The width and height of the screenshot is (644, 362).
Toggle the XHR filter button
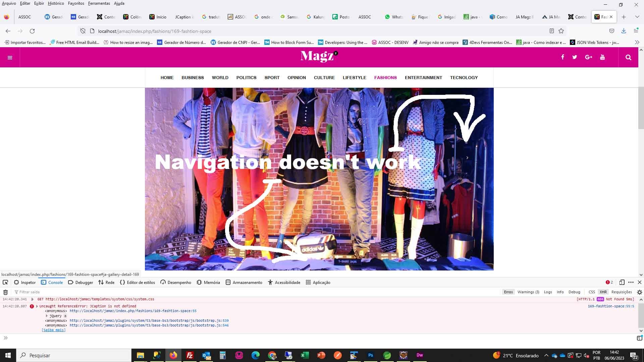(x=603, y=292)
